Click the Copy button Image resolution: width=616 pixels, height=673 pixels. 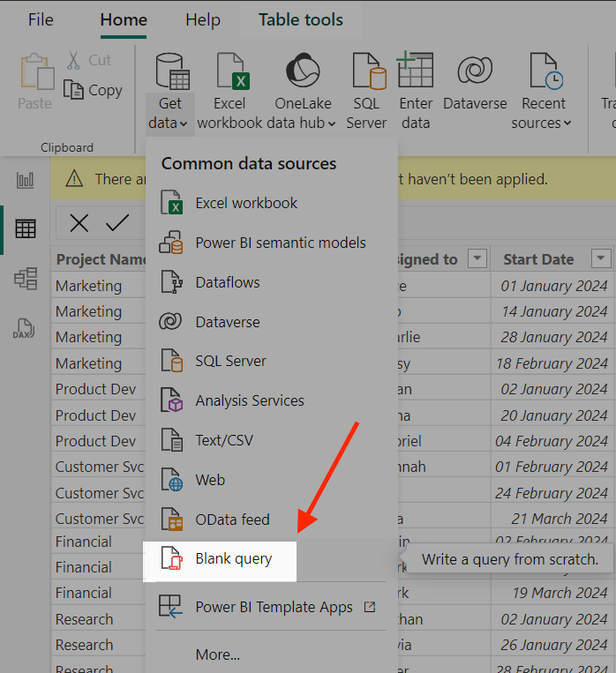coord(93,90)
